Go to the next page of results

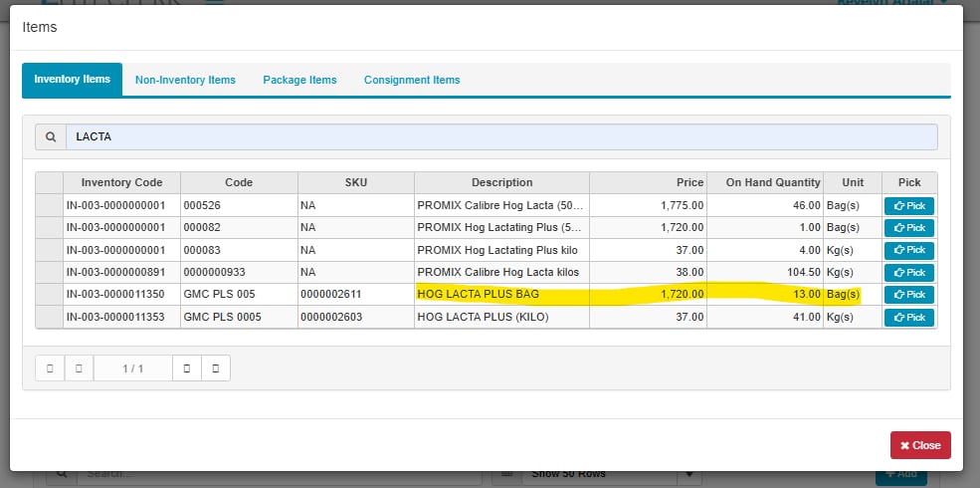187,368
